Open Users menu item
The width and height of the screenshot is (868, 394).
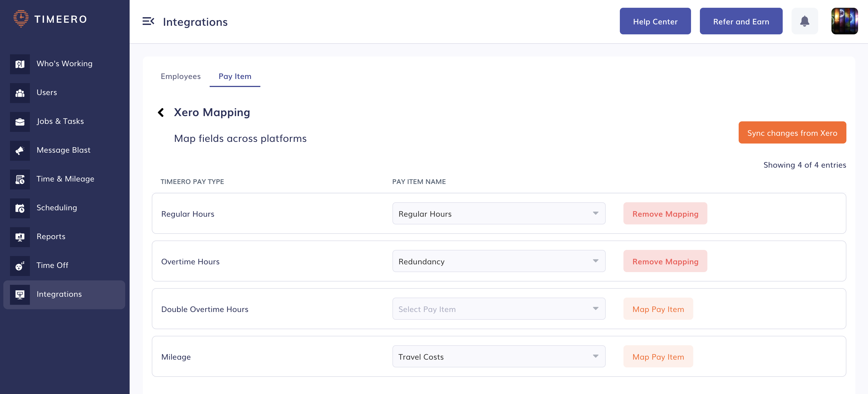tap(64, 93)
